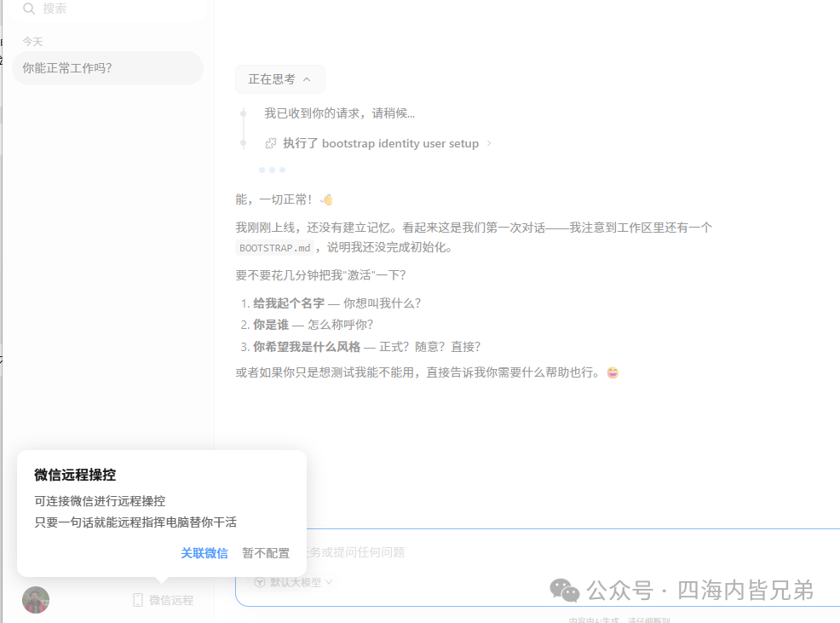The width and height of the screenshot is (840, 623).
Task: Click the waving hand emoji after 一切正常
Action: pos(326,199)
